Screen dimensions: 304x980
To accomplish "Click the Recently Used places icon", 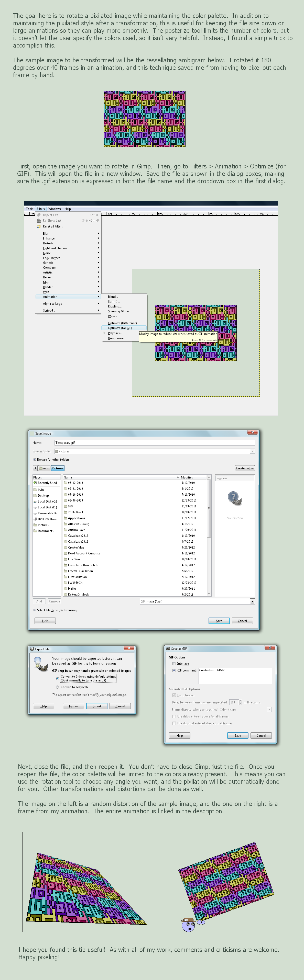I will coord(35,483).
